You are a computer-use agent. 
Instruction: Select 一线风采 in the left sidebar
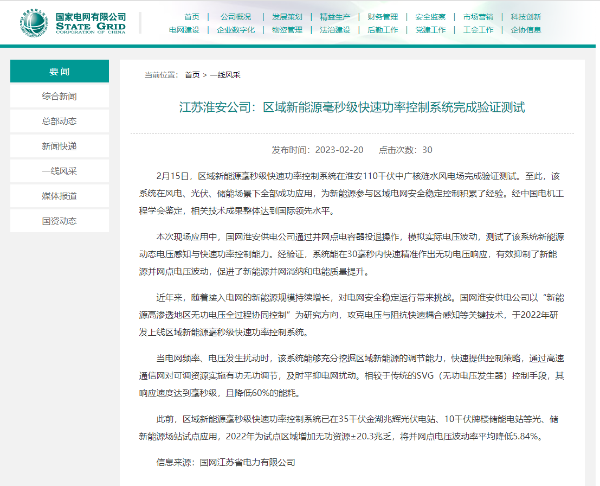tap(60, 171)
